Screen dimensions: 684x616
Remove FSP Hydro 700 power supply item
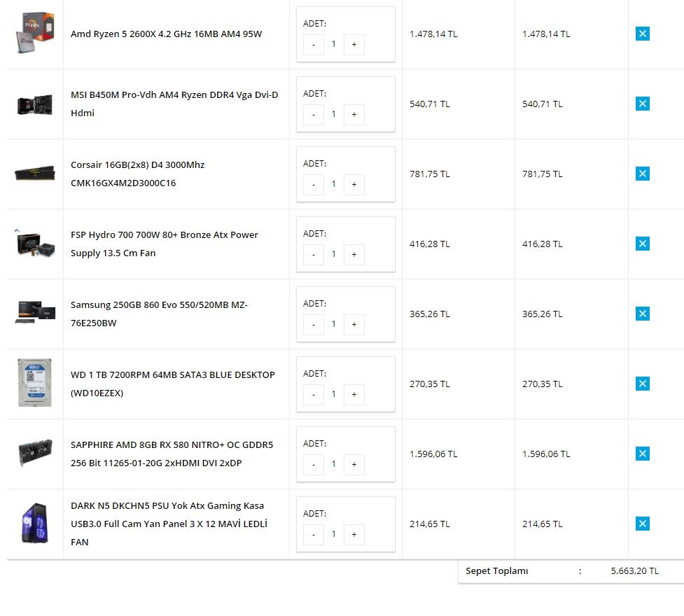pyautogui.click(x=642, y=244)
